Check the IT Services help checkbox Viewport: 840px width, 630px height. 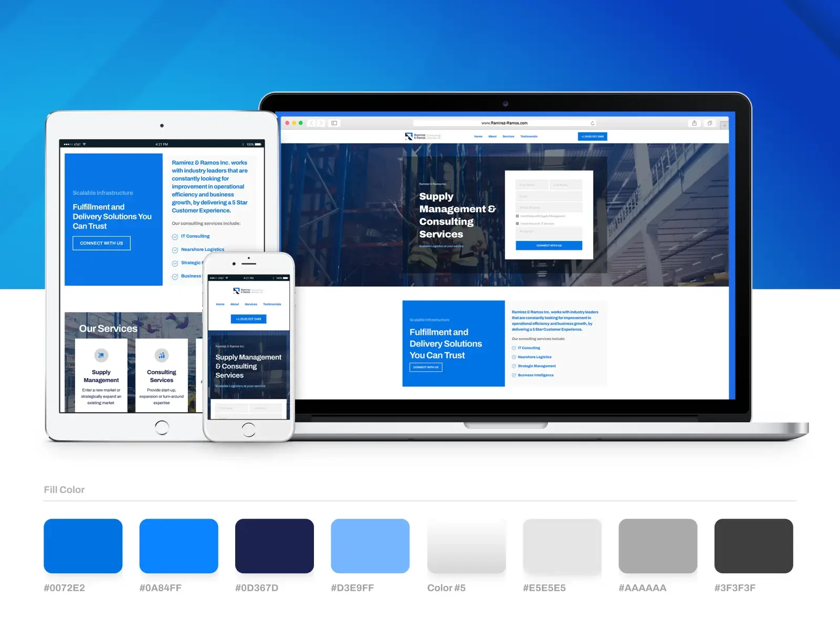click(x=518, y=224)
